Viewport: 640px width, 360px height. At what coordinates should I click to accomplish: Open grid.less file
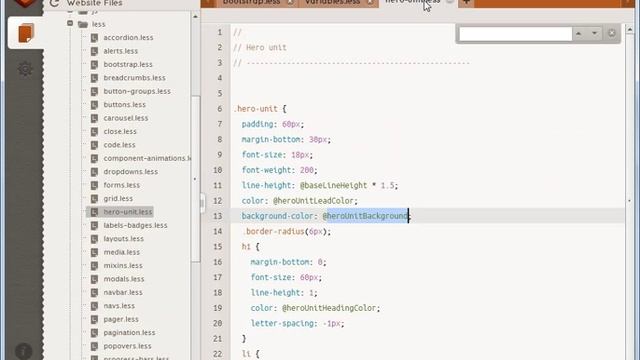[118, 199]
